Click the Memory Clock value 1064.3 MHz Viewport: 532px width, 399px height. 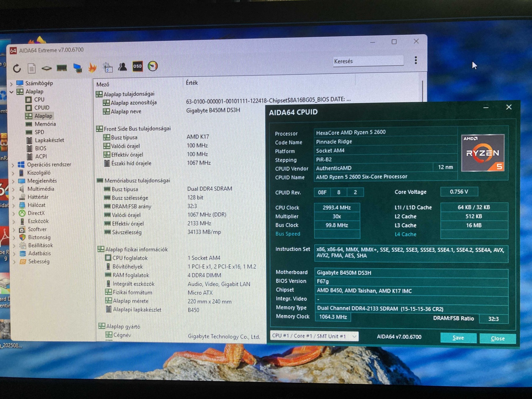[333, 317]
